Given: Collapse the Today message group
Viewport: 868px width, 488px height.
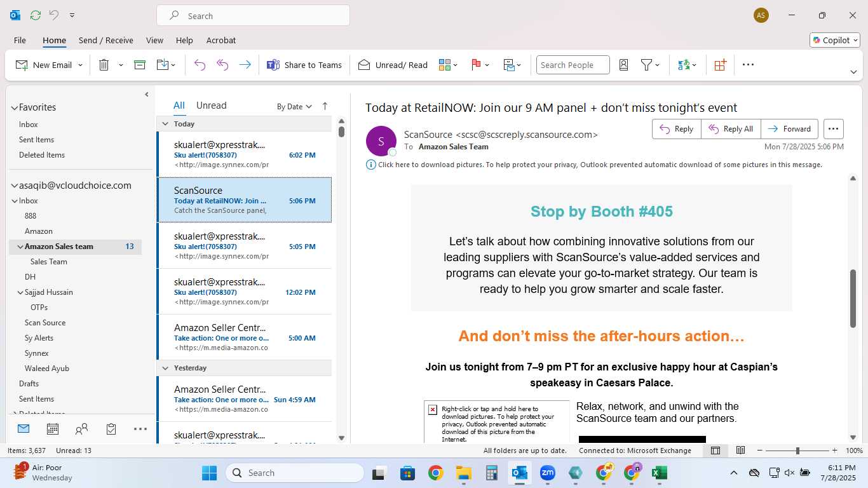Looking at the screenshot, I should point(165,124).
